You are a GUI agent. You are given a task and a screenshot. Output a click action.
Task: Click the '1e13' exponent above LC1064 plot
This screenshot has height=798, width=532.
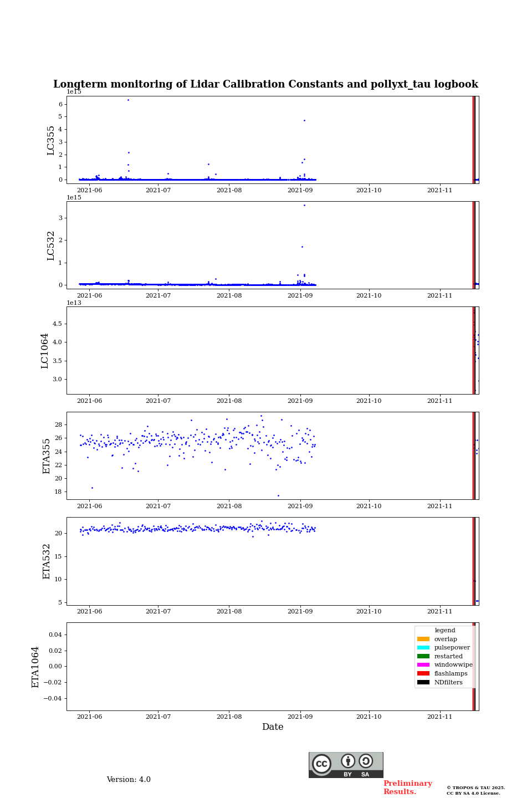pos(74,303)
